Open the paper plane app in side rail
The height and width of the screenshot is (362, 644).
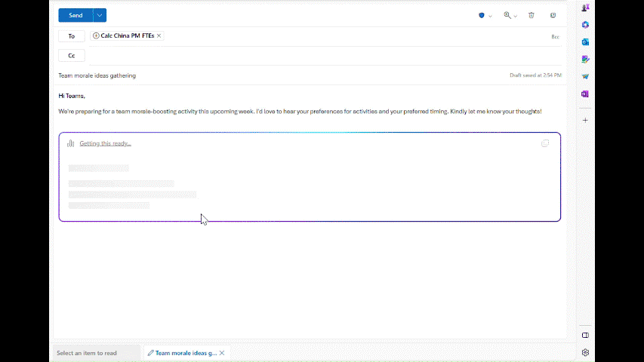[x=585, y=76]
